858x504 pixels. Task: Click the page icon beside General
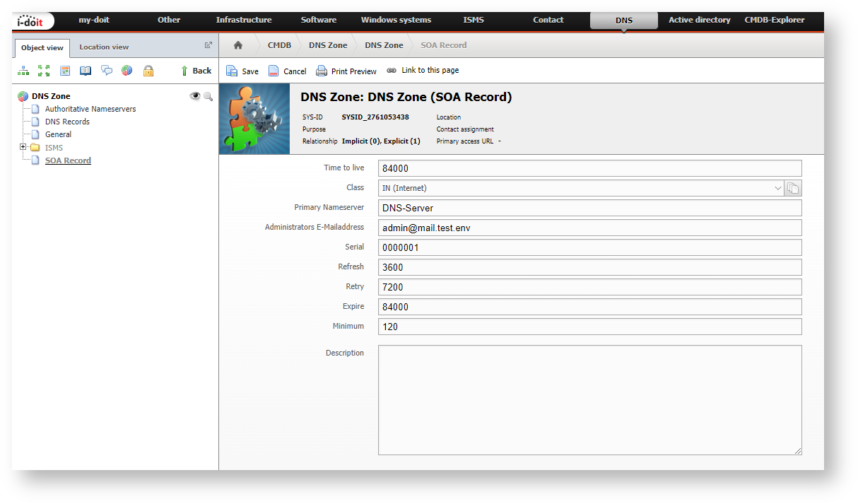pyautogui.click(x=35, y=134)
